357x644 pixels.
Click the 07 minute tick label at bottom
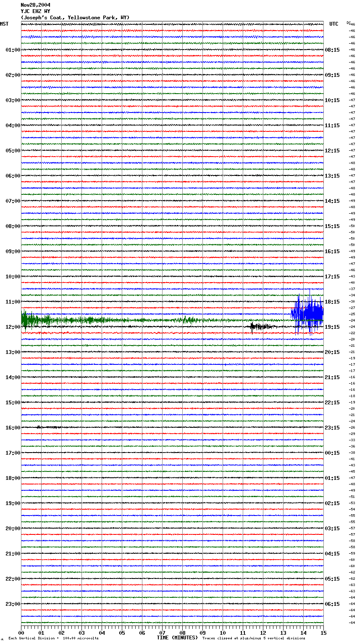click(162, 633)
